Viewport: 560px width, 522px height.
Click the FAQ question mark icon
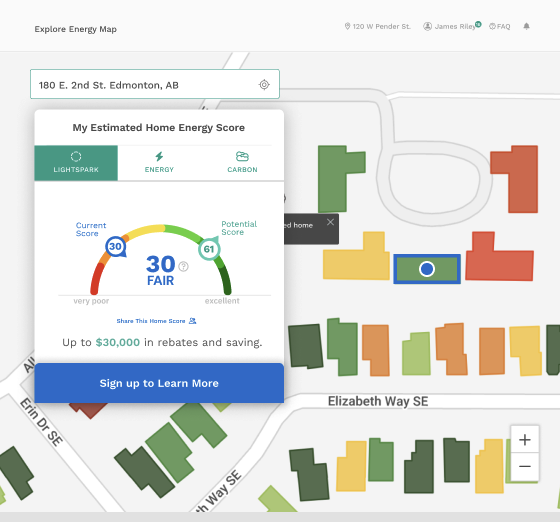click(x=492, y=26)
